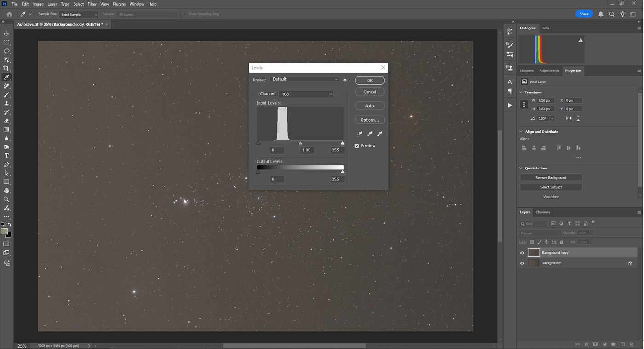Select the Crop tool in the toolbar

pos(6,68)
